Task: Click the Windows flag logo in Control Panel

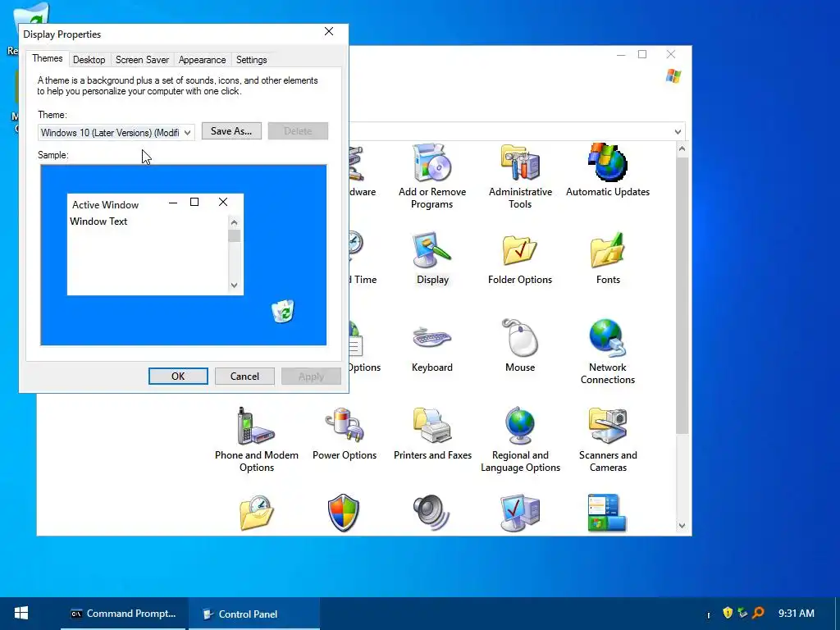Action: [x=673, y=76]
